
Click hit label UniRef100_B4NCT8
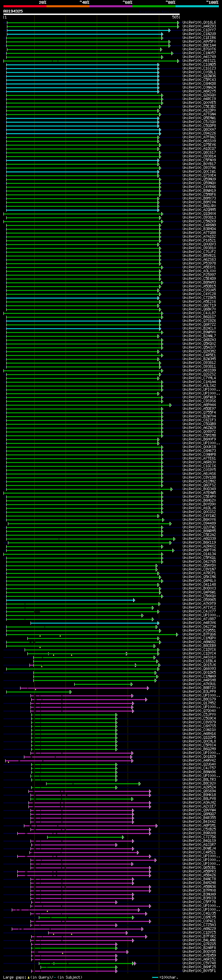[x=199, y=879]
